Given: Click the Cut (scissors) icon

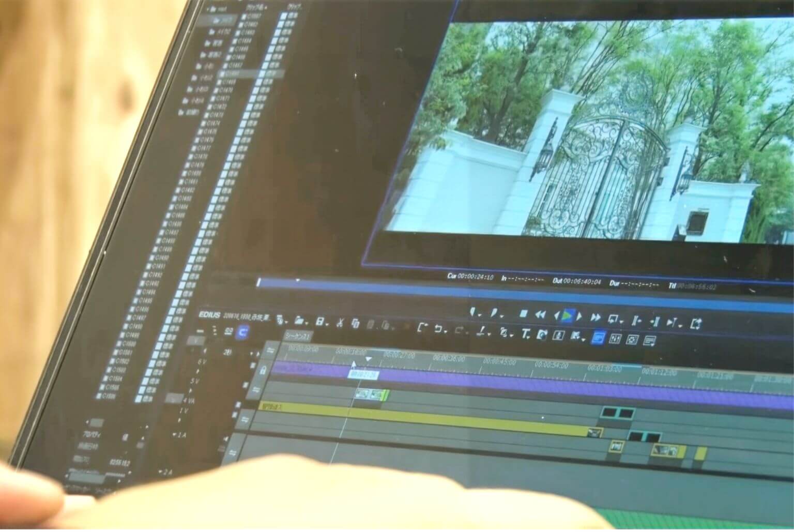Looking at the screenshot, I should [340, 323].
